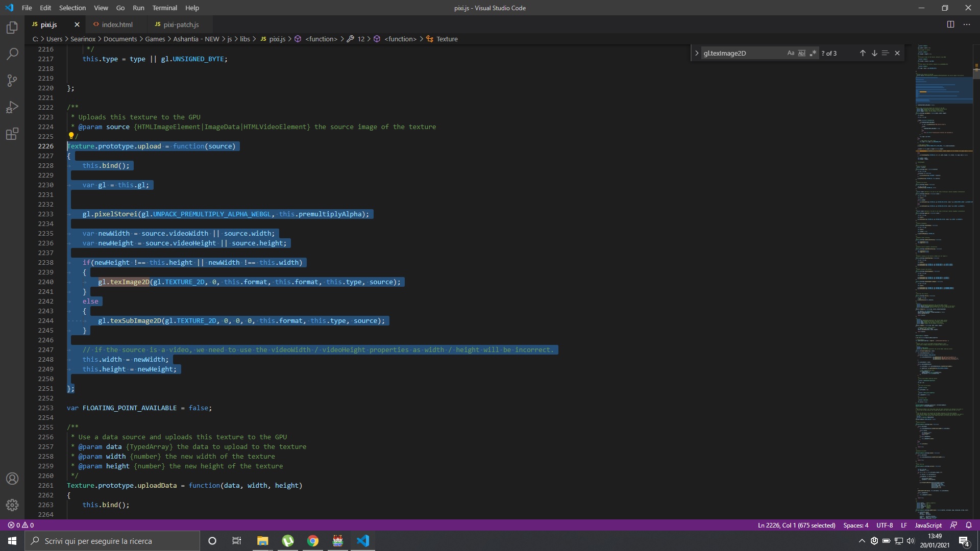Open the Manage gear icon
Screen dimensions: 980x551
pyautogui.click(x=12, y=505)
